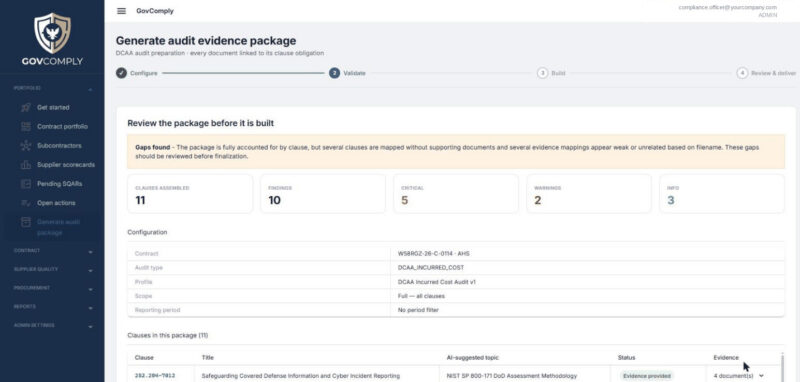This screenshot has width=800, height=382.
Task: Click the Clause column header
Action: pyautogui.click(x=144, y=358)
